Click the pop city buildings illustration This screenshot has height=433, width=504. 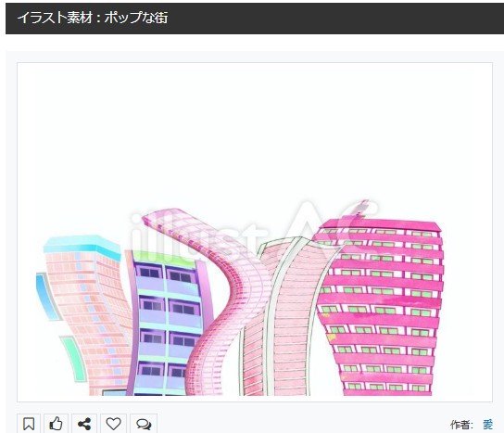click(255, 233)
